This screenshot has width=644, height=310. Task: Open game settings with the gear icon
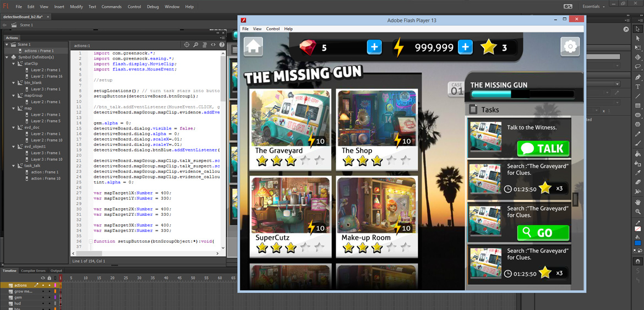(570, 47)
